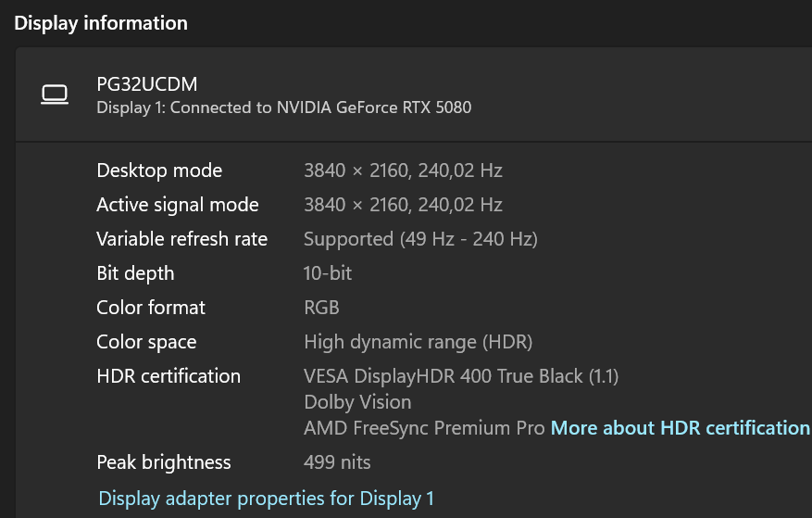
Task: Open the More about HDR certification link
Action: click(x=680, y=428)
